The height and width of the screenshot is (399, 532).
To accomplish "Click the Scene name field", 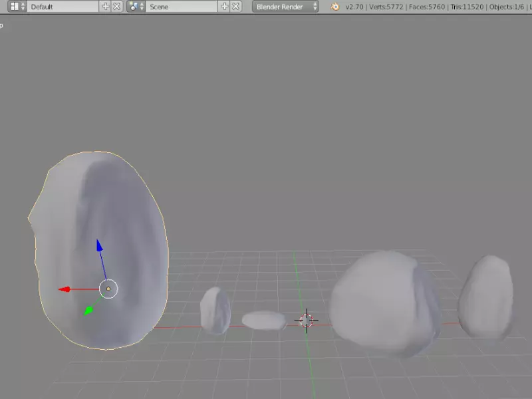I will 182,7.
